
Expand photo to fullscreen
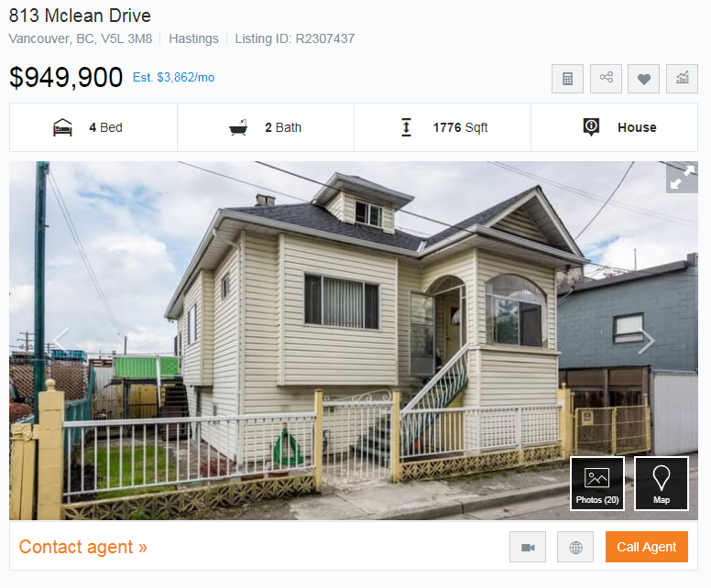click(x=682, y=178)
